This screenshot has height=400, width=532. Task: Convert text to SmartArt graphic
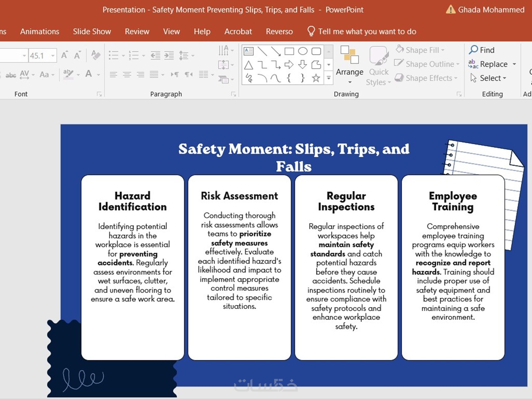225,79
